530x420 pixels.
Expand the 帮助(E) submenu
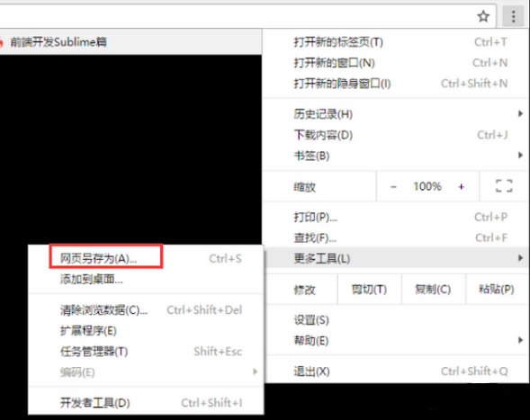(394, 340)
